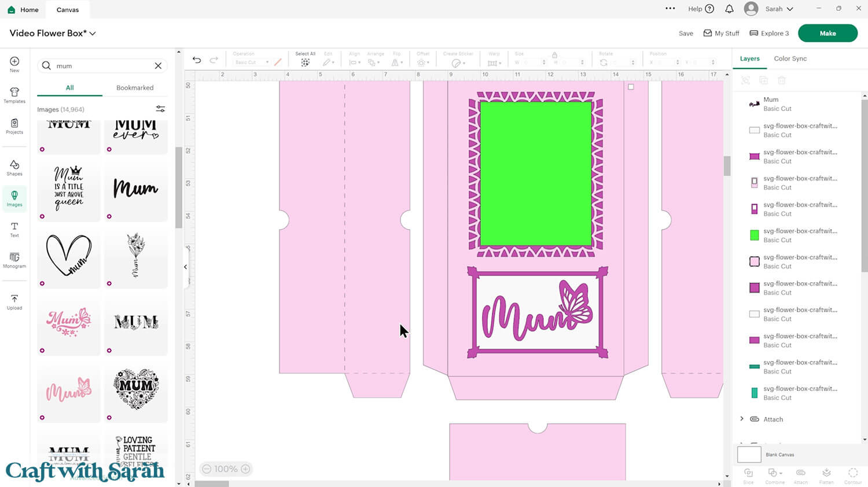Image resolution: width=868 pixels, height=487 pixels.
Task: Collapse the image panel with arrow handle
Action: (185, 267)
